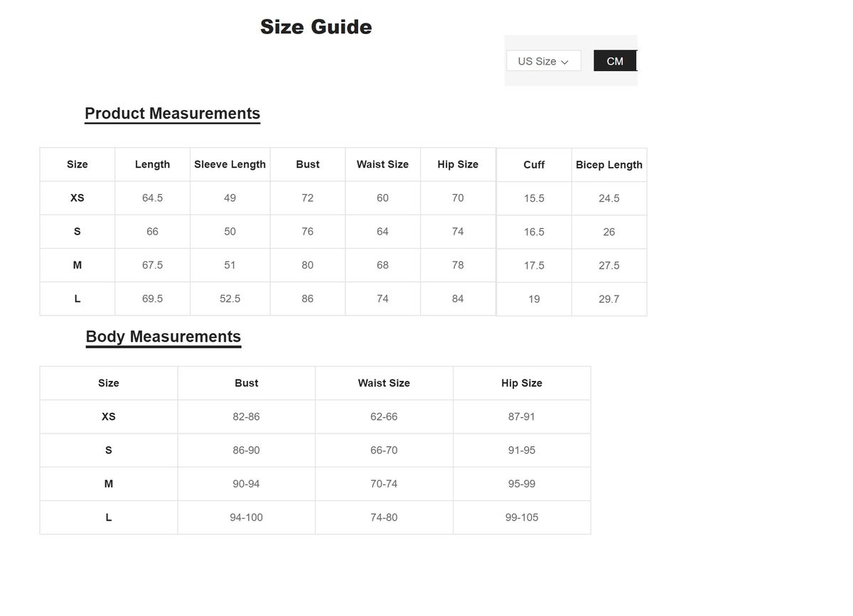Open the US Size dropdown

pyautogui.click(x=543, y=61)
